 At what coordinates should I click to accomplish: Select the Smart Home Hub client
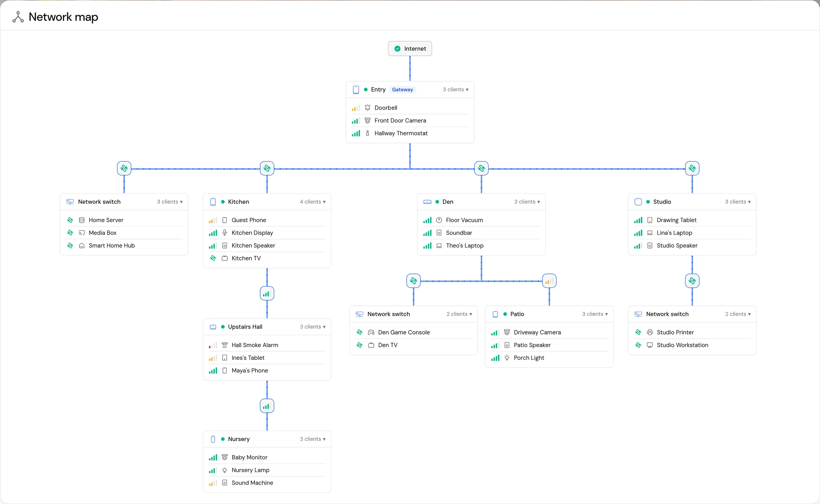point(124,246)
